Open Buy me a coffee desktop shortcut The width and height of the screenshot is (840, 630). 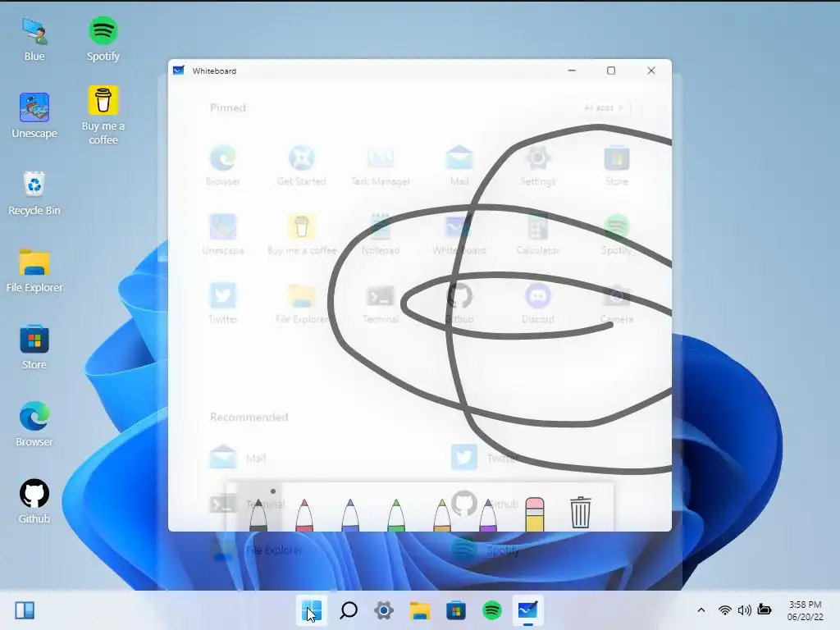[103, 116]
